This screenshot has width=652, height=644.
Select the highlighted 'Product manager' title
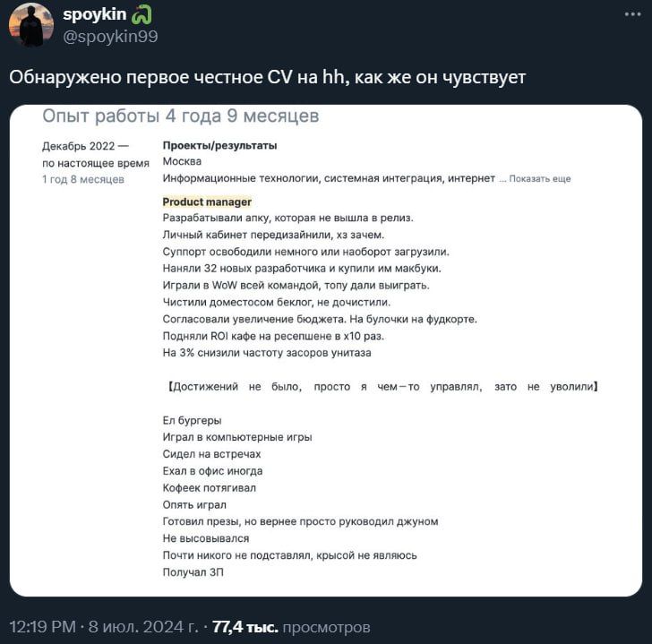coord(207,202)
